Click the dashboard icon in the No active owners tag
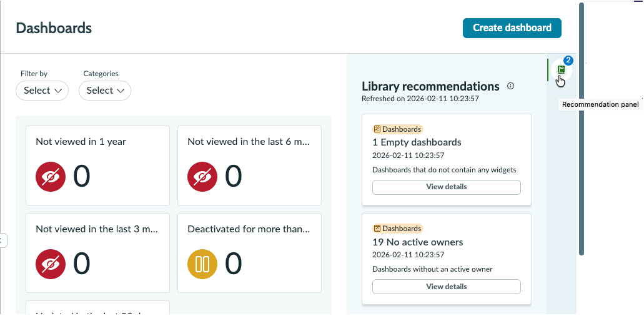The height and width of the screenshot is (316, 644). click(377, 229)
